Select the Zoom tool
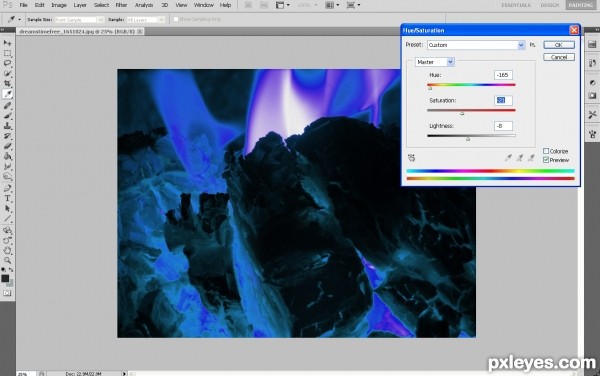Image resolution: width=600 pixels, height=376 pixels. (7, 260)
